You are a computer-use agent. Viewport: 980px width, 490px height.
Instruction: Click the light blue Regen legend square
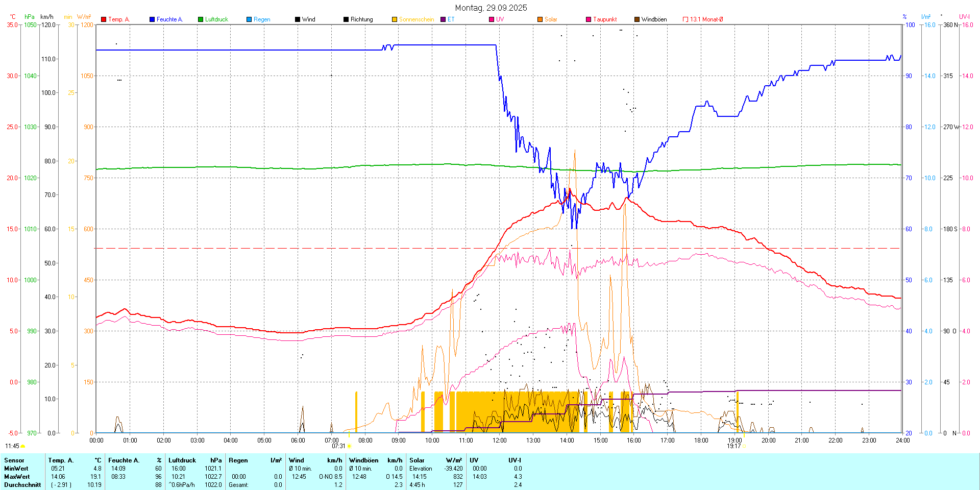pyautogui.click(x=249, y=19)
